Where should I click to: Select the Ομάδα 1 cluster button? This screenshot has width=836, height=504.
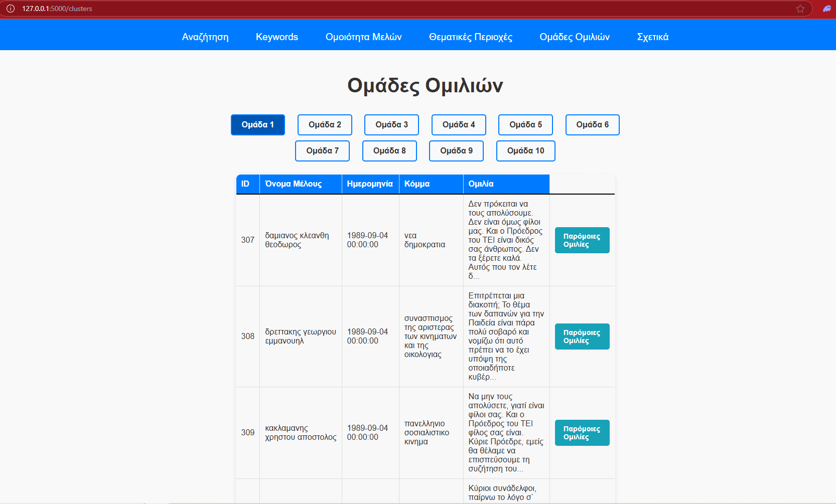(258, 125)
